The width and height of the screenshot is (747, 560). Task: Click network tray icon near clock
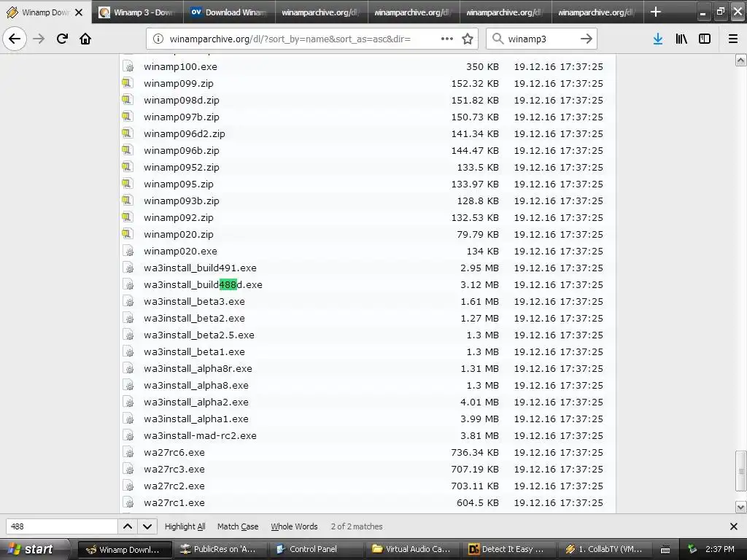tap(693, 549)
